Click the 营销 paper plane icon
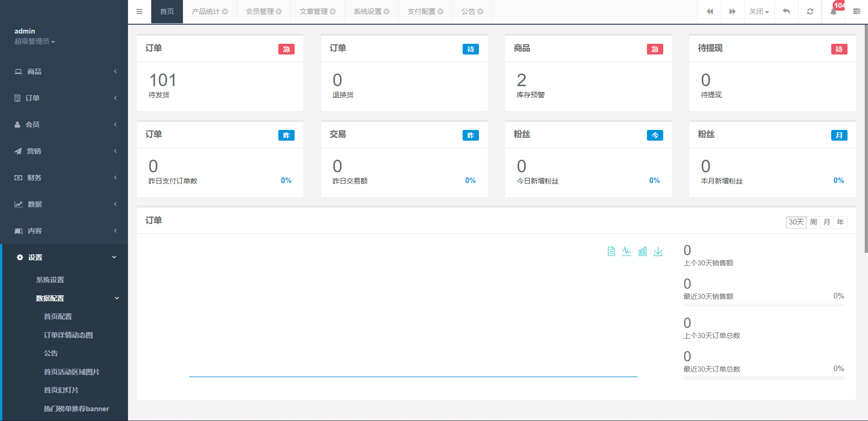 tap(18, 151)
